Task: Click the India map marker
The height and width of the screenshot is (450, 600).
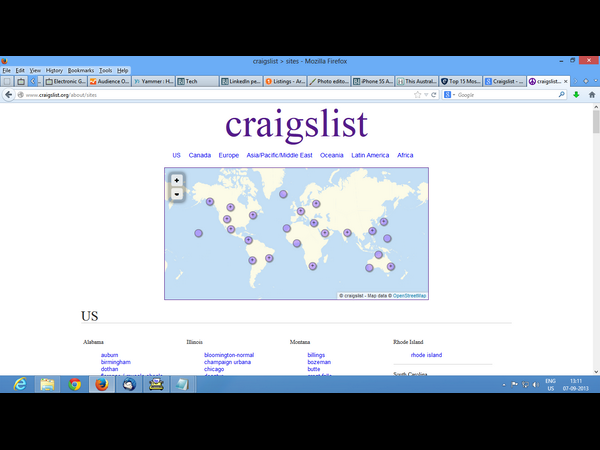Action: click(x=347, y=233)
